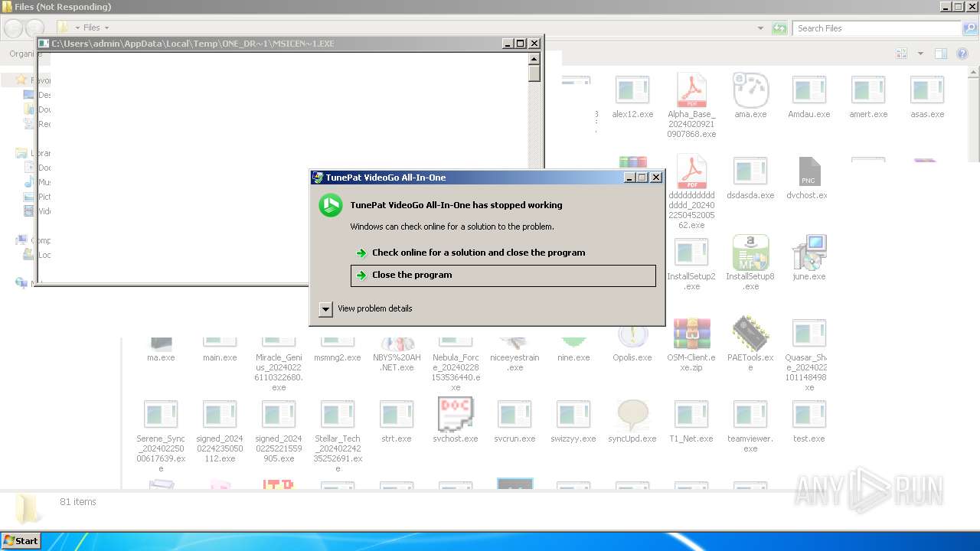Viewport: 980px width, 551px height.
Task: Open the Files address bar folder dropdown
Action: [106, 28]
